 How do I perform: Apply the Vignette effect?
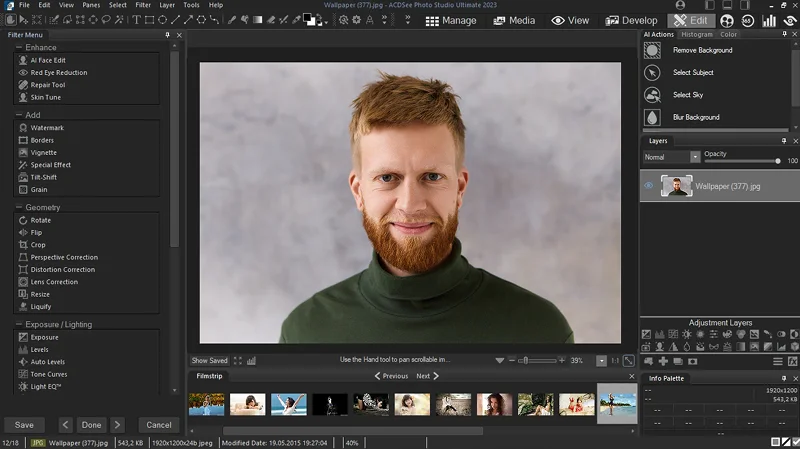click(43, 153)
